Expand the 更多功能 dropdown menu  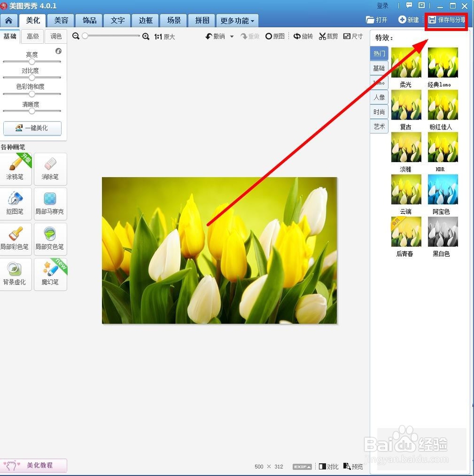pyautogui.click(x=237, y=21)
